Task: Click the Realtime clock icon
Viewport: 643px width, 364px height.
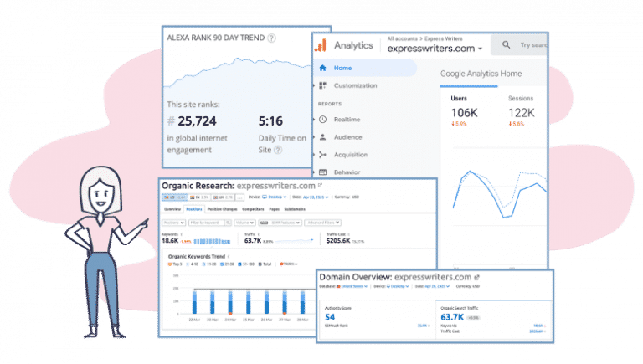Action: 322,120
